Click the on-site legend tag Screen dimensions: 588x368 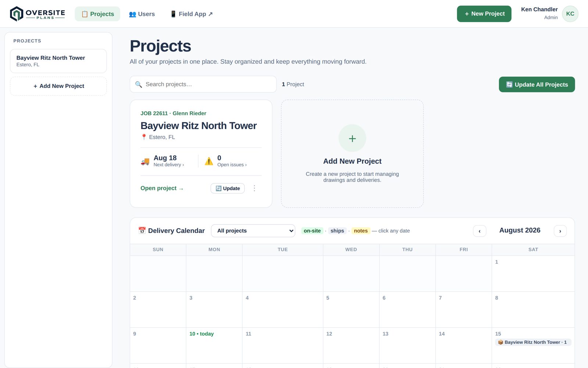coord(312,231)
